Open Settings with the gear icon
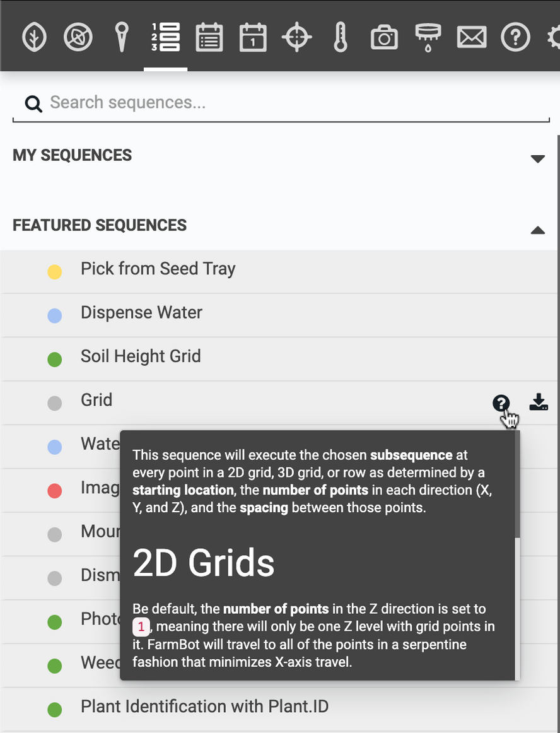This screenshot has width=560, height=733. click(x=555, y=36)
